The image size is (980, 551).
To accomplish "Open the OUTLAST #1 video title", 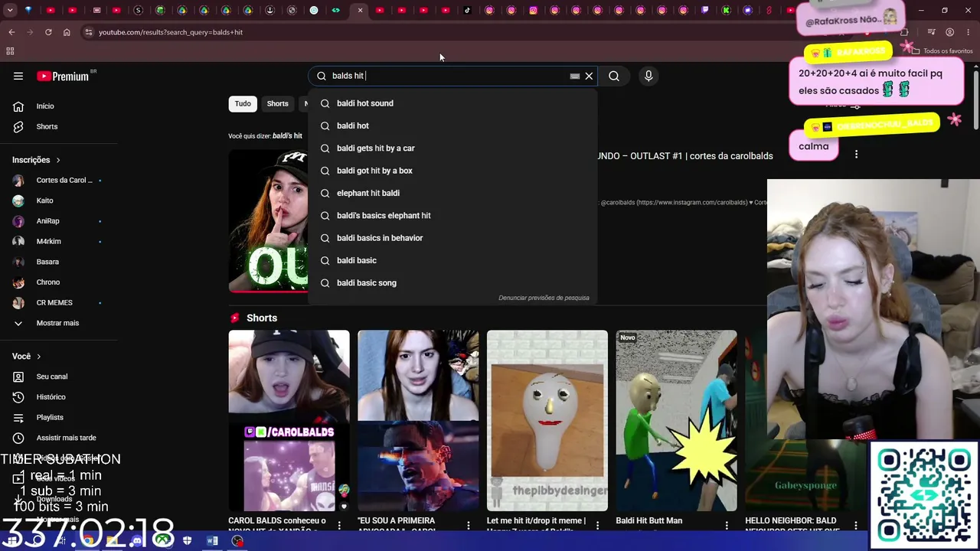I will tap(685, 156).
